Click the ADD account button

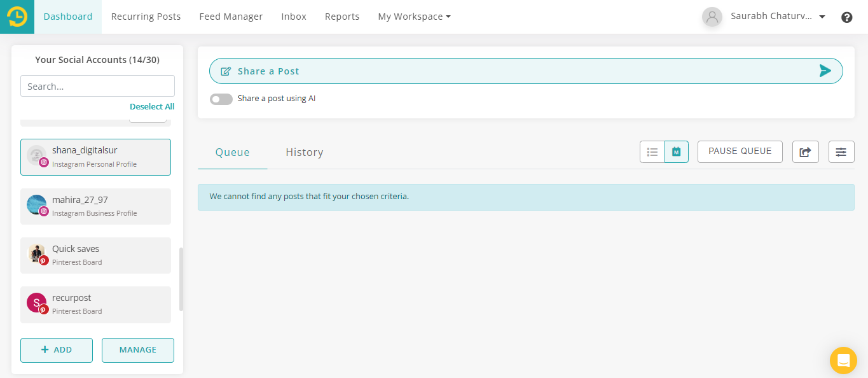coord(57,350)
